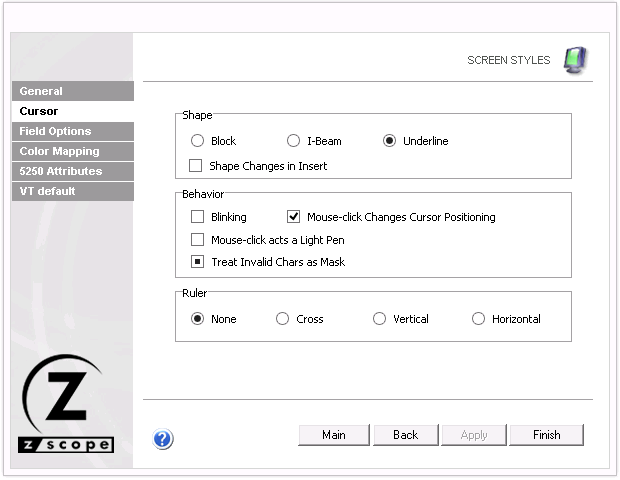The width and height of the screenshot is (620, 480).
Task: Click the blue help question mark icon
Action: point(163,438)
